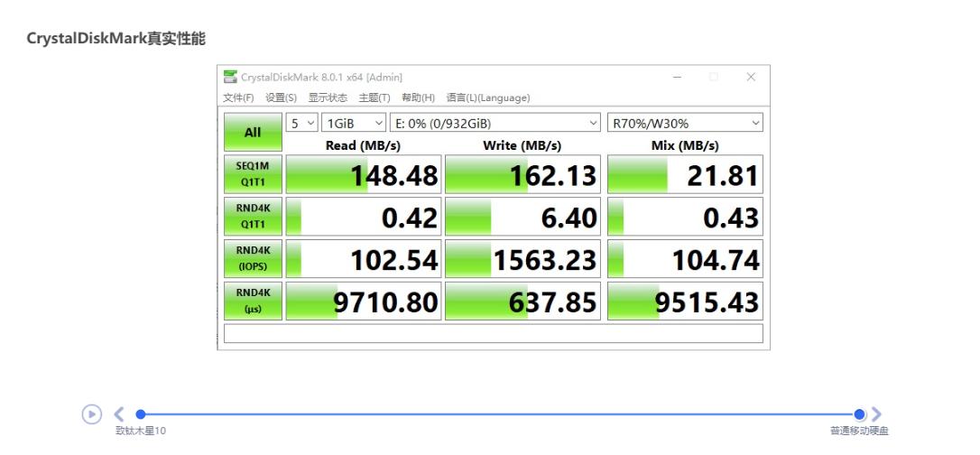
Task: Click the CrystalDiskMark 8.0.1 x64 [Admin] title
Action: pyautogui.click(x=322, y=78)
